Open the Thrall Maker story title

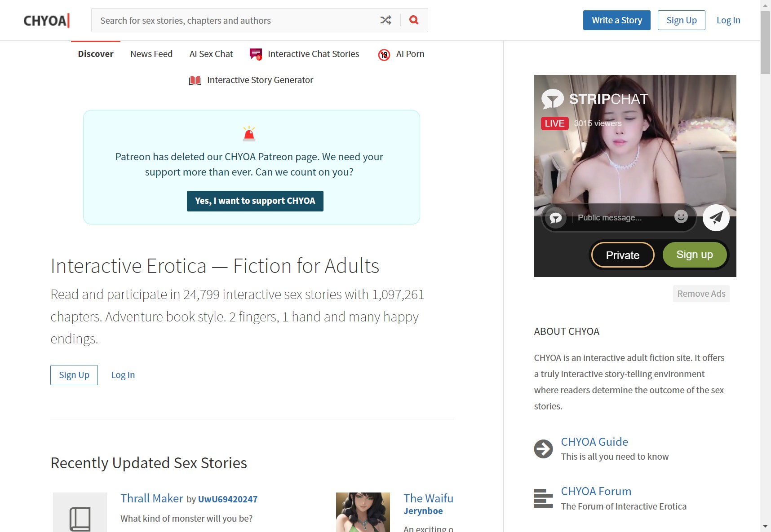pyautogui.click(x=152, y=498)
